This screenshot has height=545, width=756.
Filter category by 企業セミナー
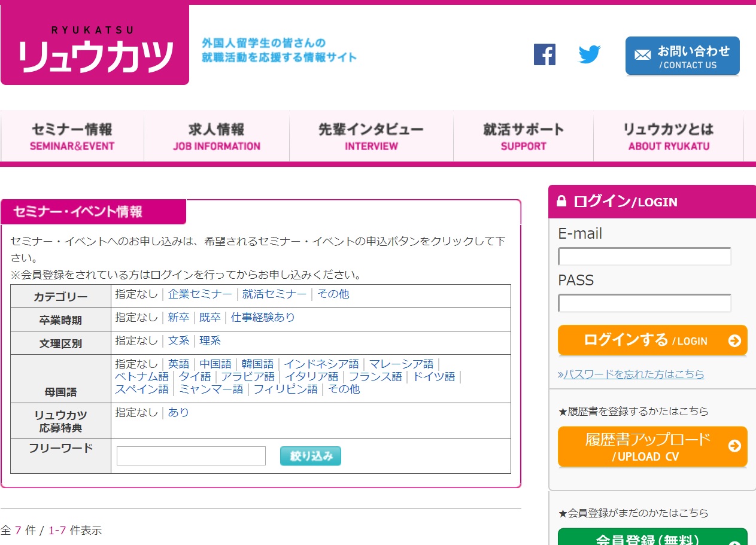pos(200,294)
